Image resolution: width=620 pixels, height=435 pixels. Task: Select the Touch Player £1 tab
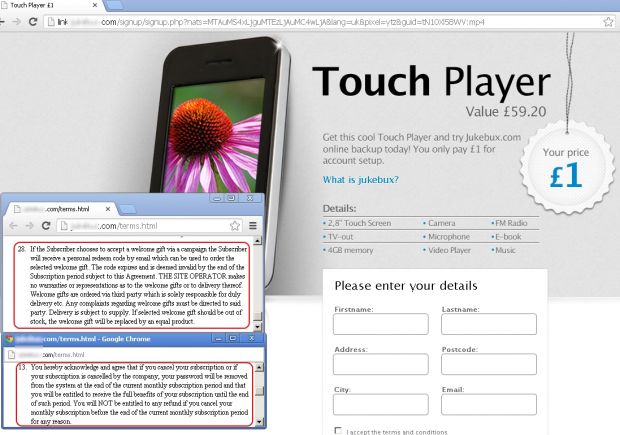(x=49, y=5)
